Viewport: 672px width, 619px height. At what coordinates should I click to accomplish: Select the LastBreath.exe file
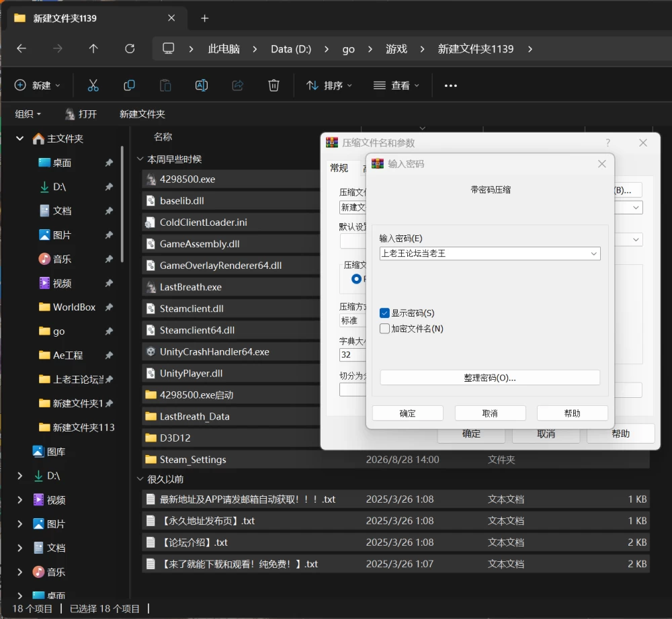[230, 287]
